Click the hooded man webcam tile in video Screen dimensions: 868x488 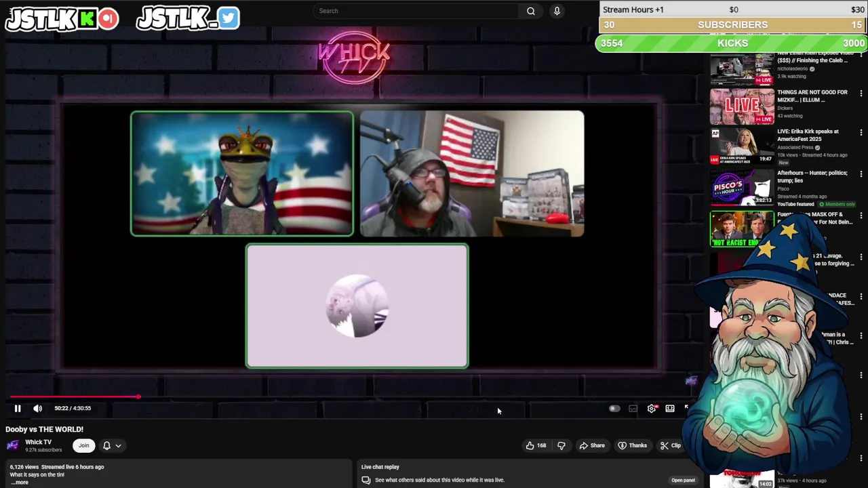[x=472, y=174]
